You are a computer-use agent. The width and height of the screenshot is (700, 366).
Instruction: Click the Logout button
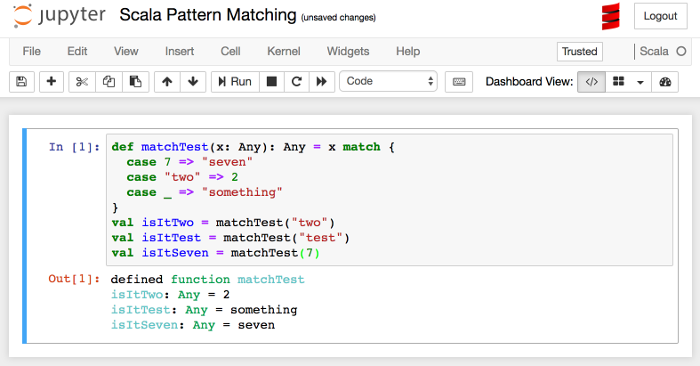[660, 16]
